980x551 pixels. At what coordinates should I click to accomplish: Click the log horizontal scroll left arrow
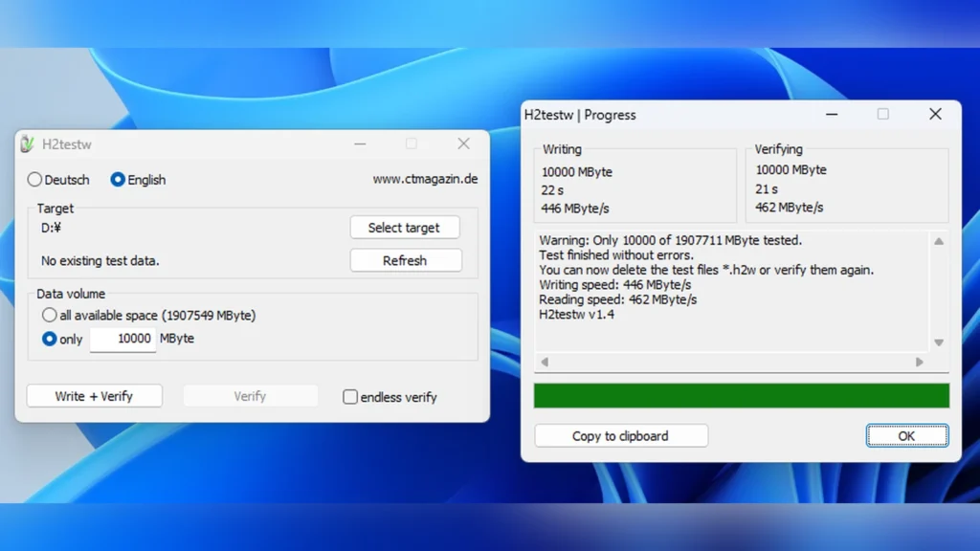point(545,362)
